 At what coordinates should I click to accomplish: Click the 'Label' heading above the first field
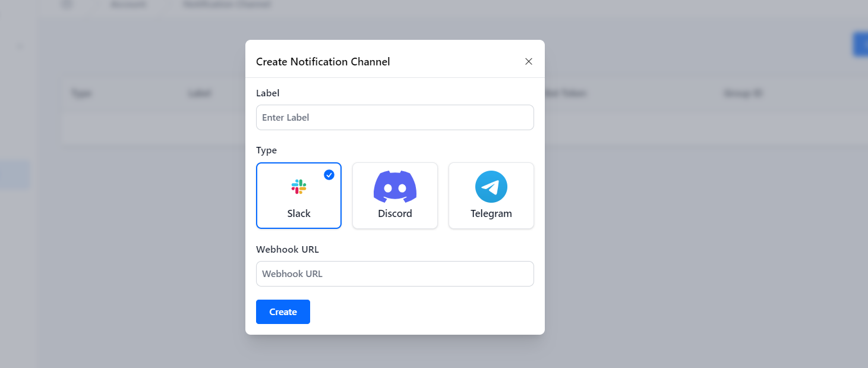click(268, 93)
